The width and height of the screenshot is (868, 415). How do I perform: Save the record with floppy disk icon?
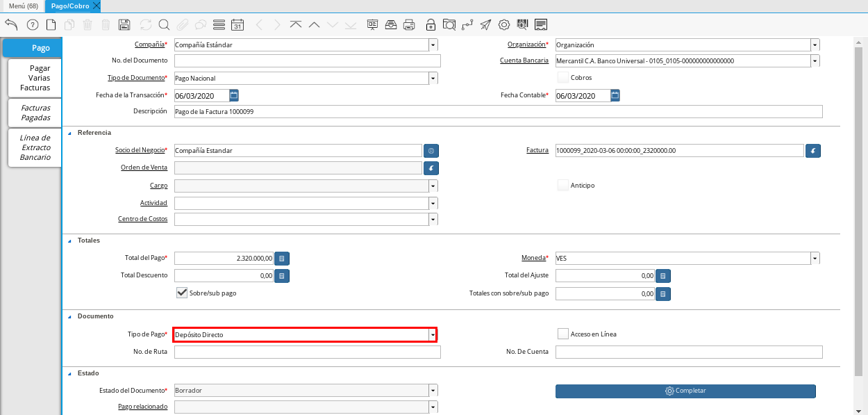(x=124, y=25)
